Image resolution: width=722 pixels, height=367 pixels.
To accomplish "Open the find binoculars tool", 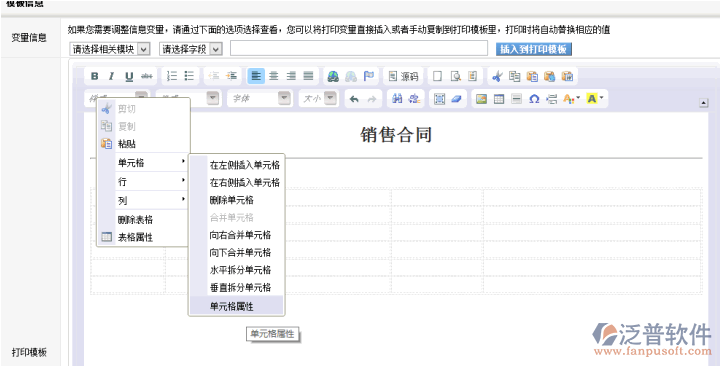I will 397,99.
